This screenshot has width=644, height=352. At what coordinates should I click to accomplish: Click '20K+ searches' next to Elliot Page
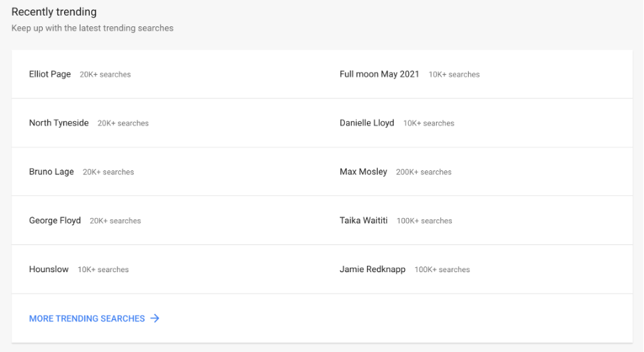point(105,75)
